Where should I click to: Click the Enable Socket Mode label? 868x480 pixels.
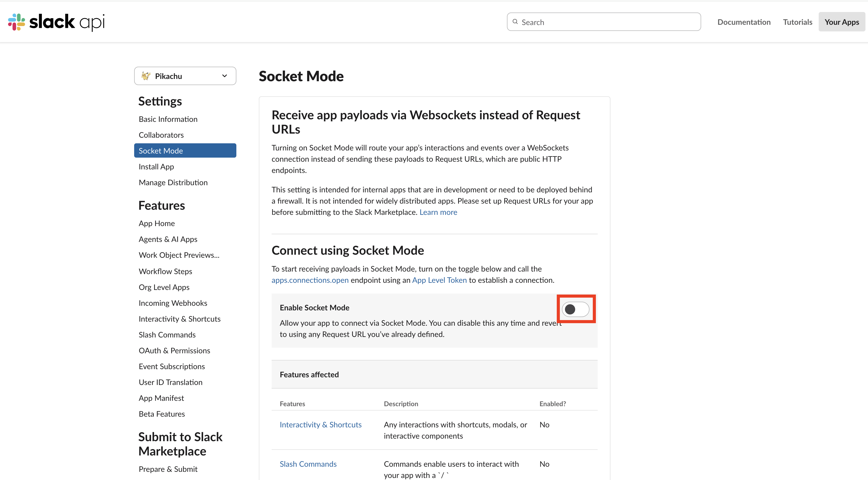point(314,307)
